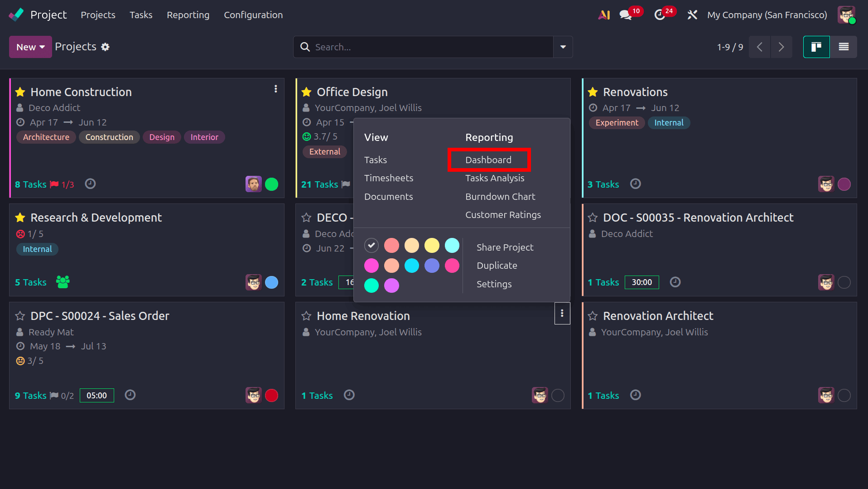
Task: Open the Reporting menu in top bar
Action: point(188,15)
